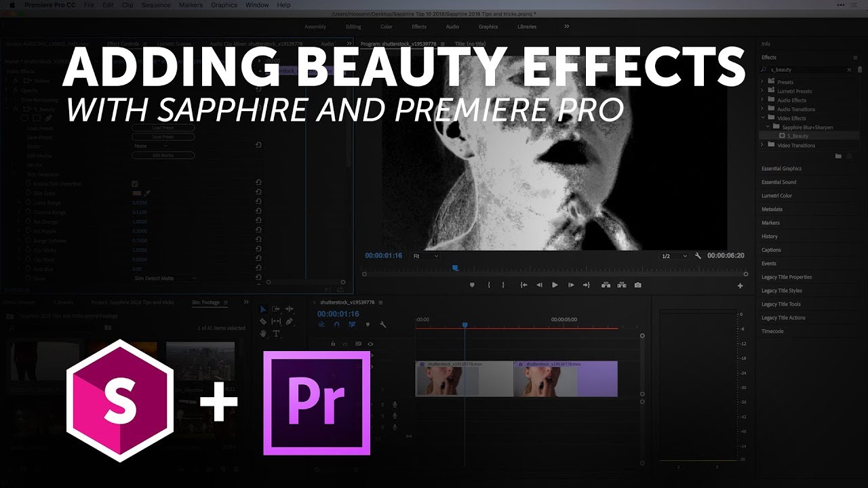
Task: Open the Program monitor button editor
Action: pos(741,286)
